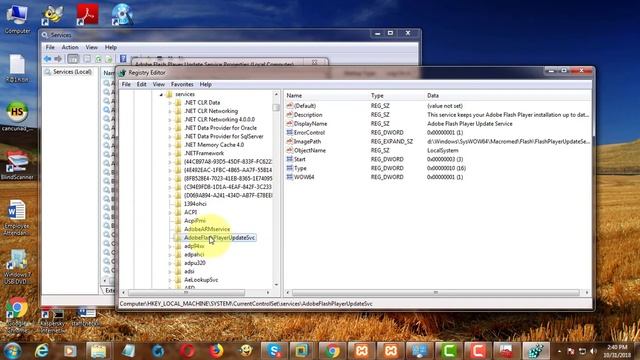This screenshot has height=360, width=640.
Task: Show hidden tray icons arrow
Action: pos(559,351)
